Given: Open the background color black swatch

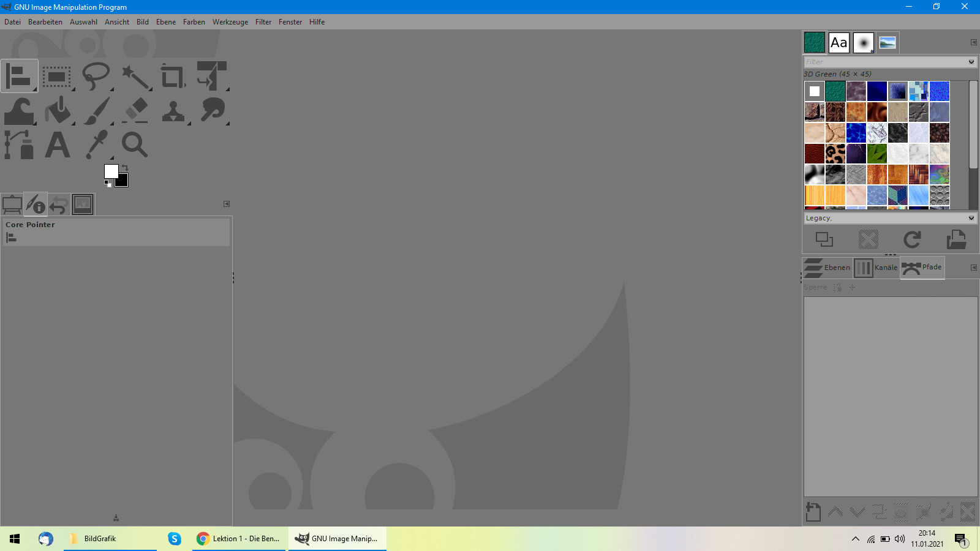Looking at the screenshot, I should click(123, 181).
